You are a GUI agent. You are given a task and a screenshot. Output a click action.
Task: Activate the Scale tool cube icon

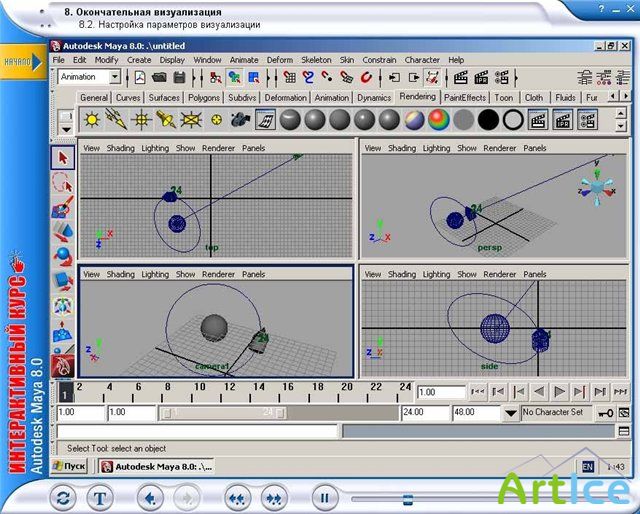[x=63, y=282]
